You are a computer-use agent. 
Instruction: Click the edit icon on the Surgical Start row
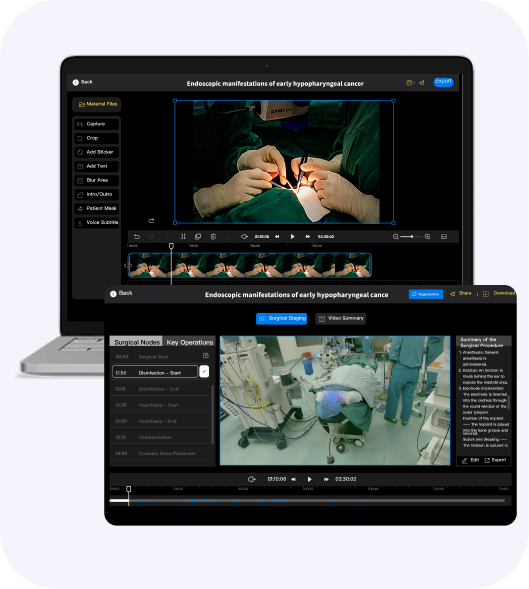coord(206,355)
